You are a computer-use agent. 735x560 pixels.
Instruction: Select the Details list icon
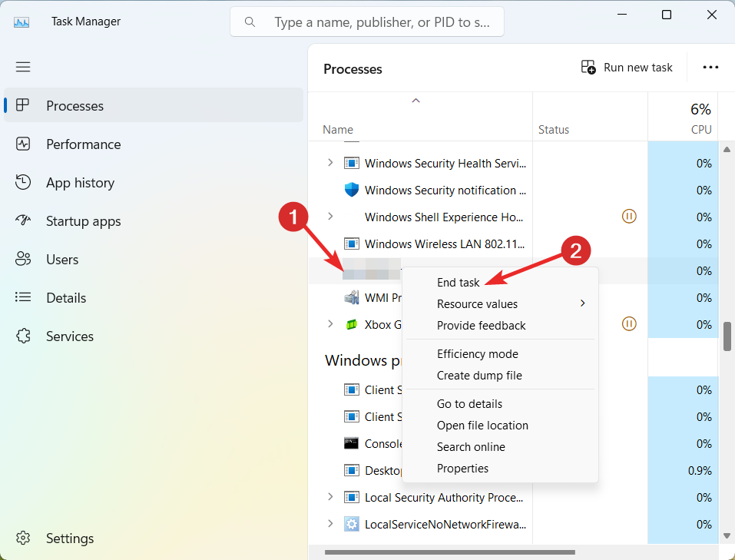pyautogui.click(x=23, y=297)
